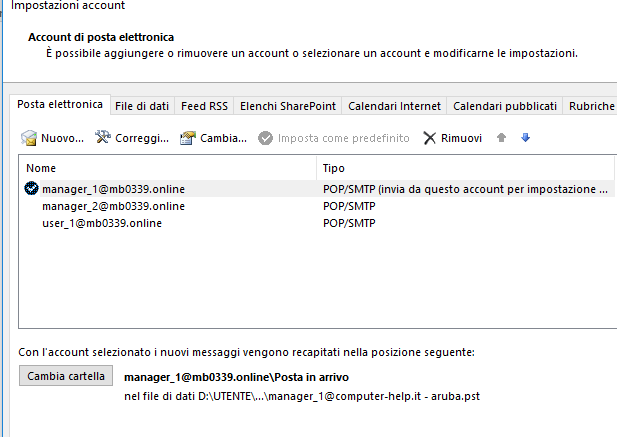
Task: Move account up with gray arrow
Action: tap(501, 138)
